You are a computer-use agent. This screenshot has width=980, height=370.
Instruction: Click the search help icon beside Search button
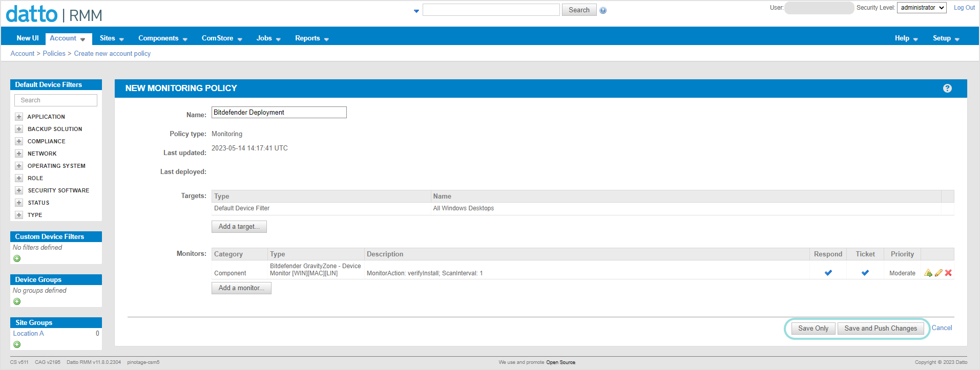[603, 11]
